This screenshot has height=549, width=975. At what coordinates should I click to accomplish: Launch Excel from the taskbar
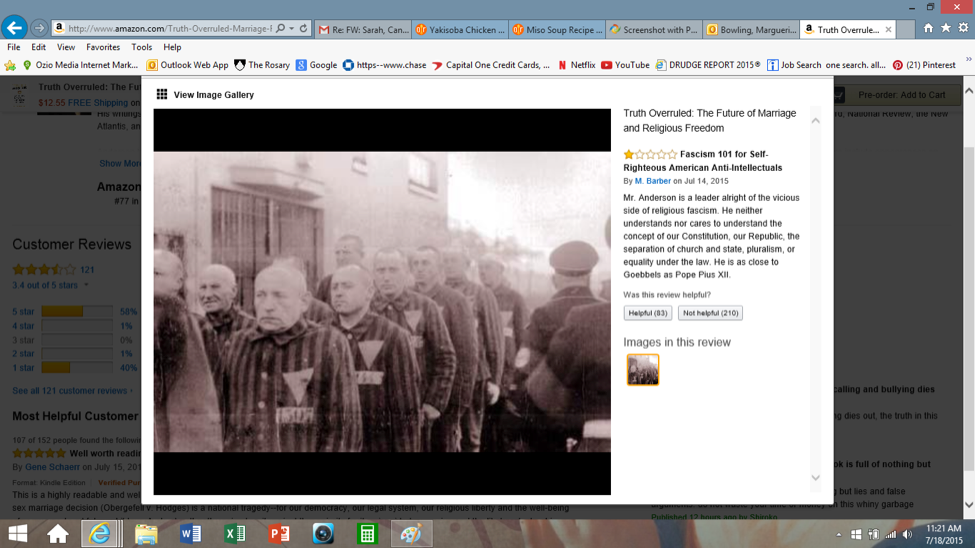[x=235, y=534]
